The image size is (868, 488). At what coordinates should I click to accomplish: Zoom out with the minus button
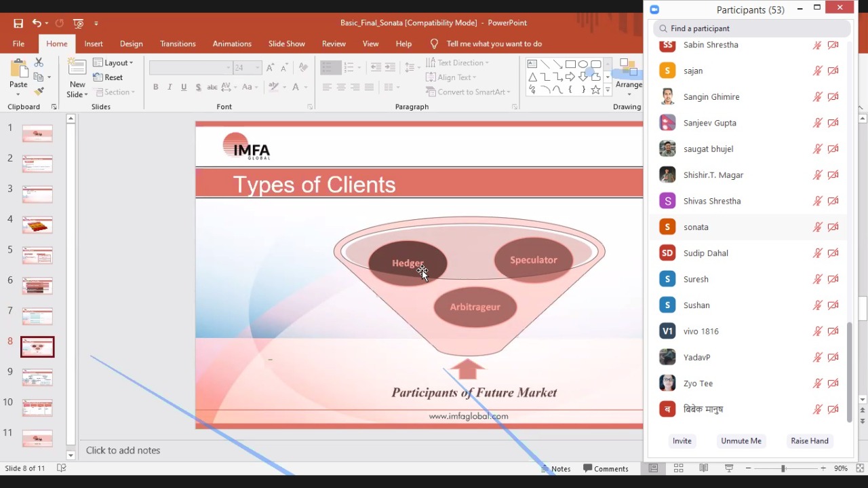coord(748,468)
